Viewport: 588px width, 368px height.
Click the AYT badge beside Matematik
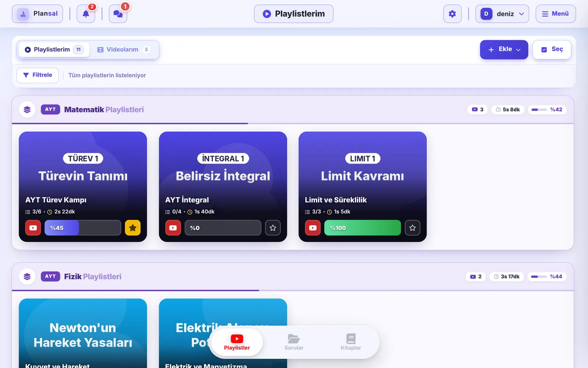coord(50,110)
